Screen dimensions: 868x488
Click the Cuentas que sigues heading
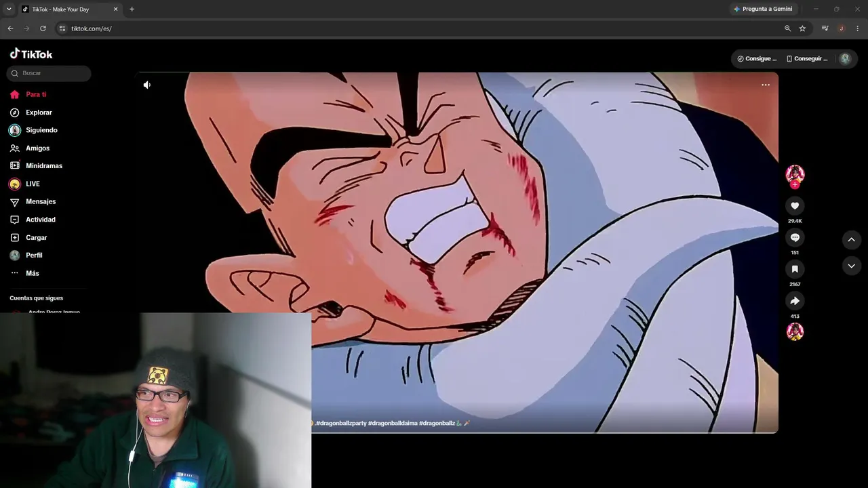click(37, 298)
